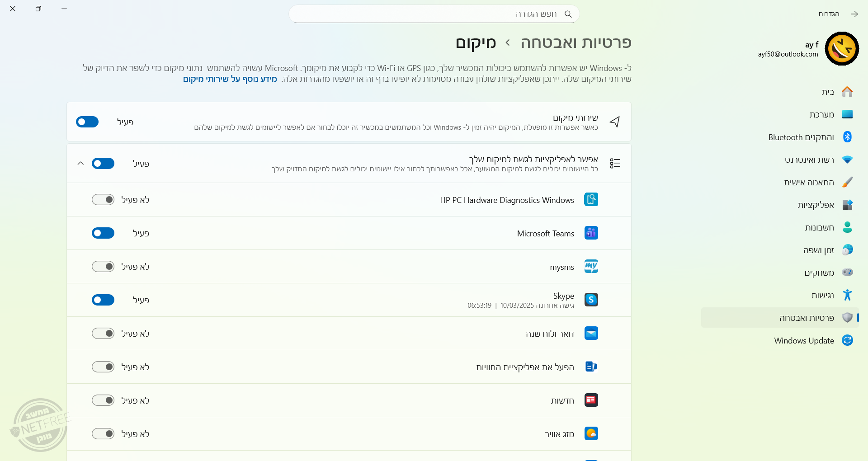Disable the main location services toggle
Image resolution: width=868 pixels, height=461 pixels.
(x=87, y=122)
